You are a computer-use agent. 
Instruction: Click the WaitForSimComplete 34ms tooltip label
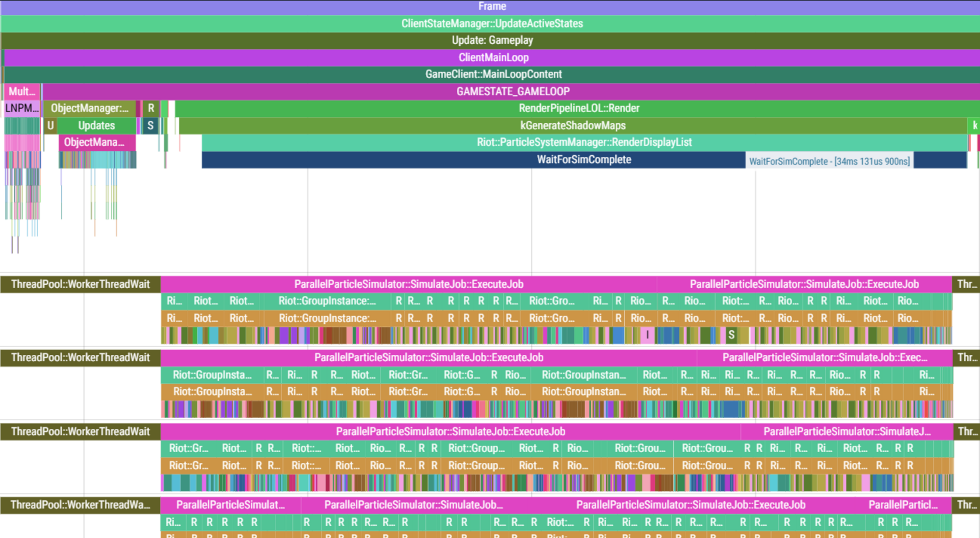[829, 161]
